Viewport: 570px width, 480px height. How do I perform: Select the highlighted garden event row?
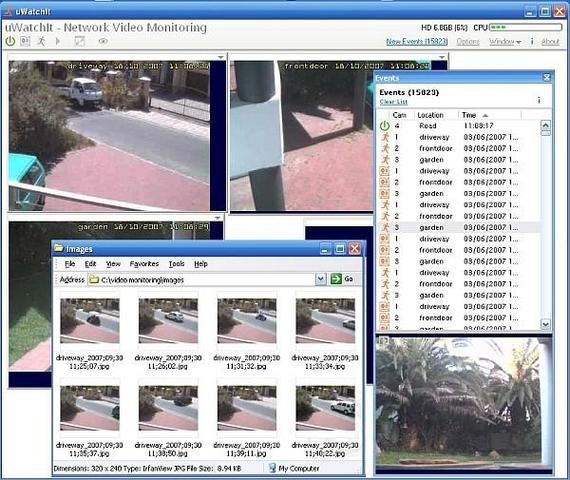coord(459,228)
